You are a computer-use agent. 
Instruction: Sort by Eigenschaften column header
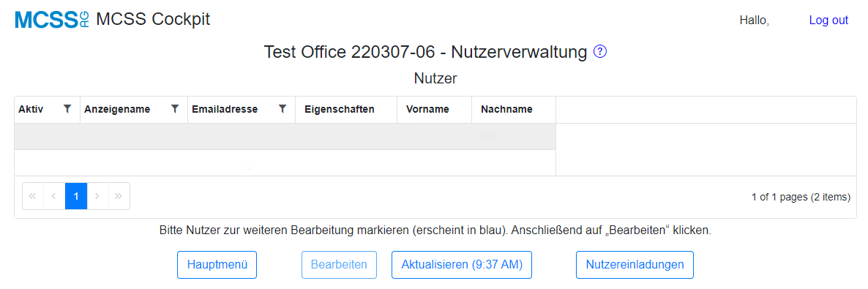tap(340, 109)
